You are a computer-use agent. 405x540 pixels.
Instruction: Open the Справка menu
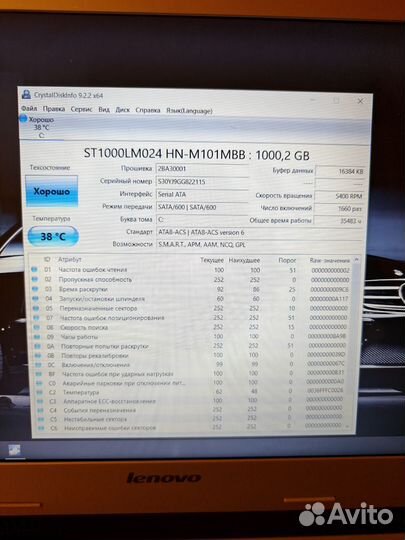(x=148, y=110)
